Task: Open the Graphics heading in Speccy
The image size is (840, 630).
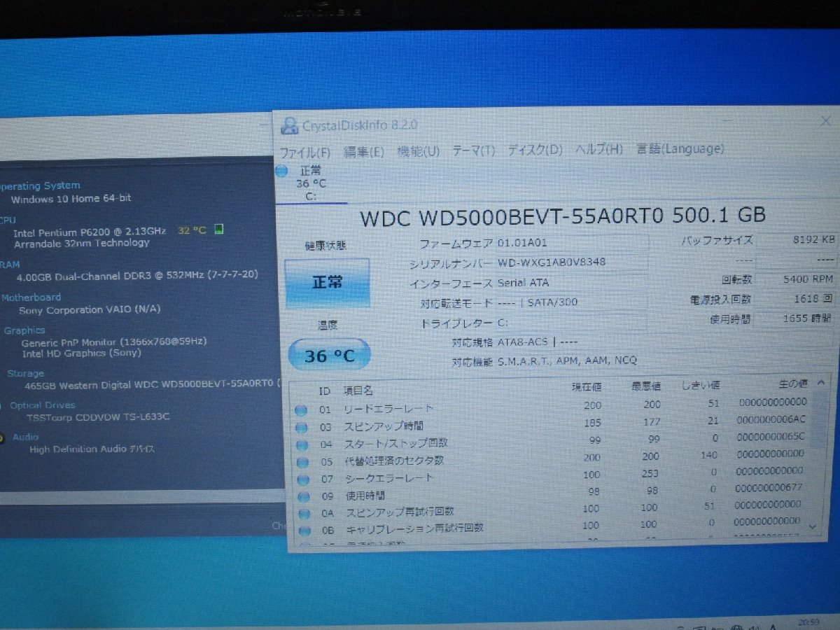Action: 24,330
